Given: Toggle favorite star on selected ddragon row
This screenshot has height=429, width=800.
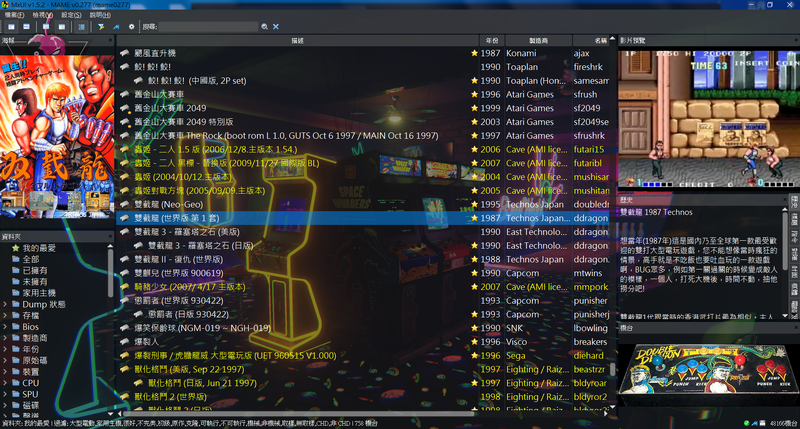Looking at the screenshot, I should click(x=474, y=218).
